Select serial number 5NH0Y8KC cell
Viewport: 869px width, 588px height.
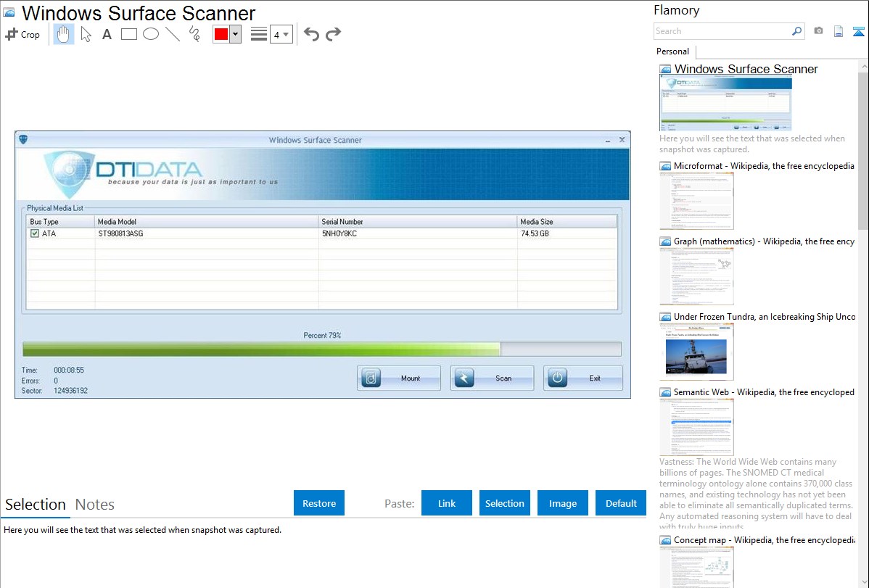(x=339, y=233)
